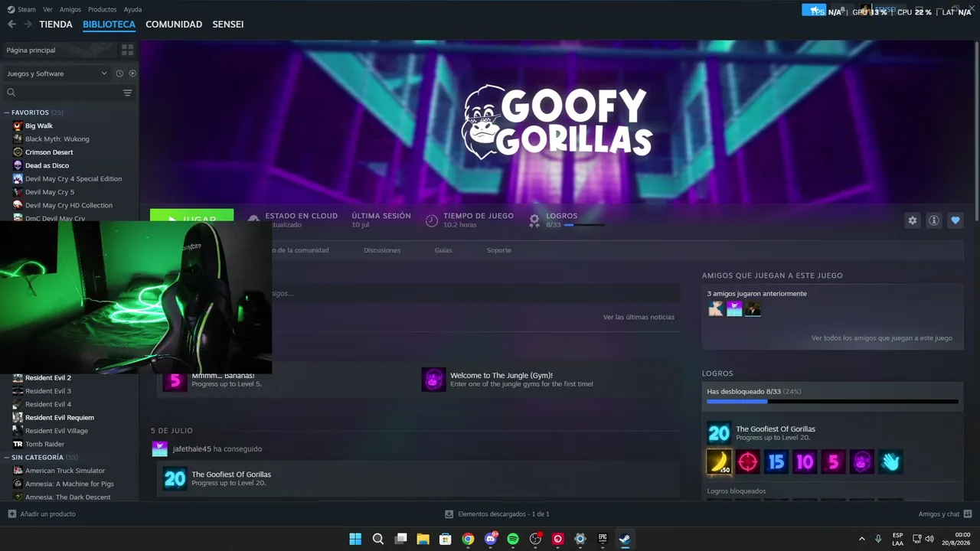
Task: Open Discord from the taskbar
Action: coord(491,539)
